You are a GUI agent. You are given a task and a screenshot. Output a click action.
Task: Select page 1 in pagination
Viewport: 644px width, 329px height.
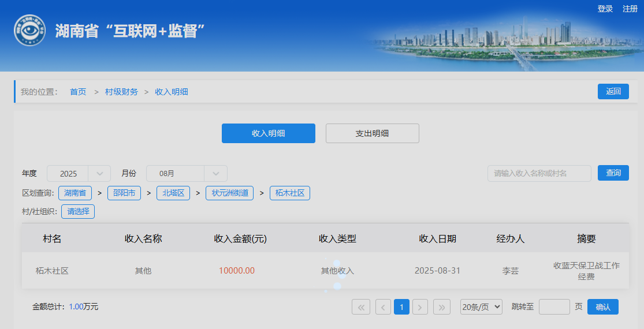pos(401,307)
